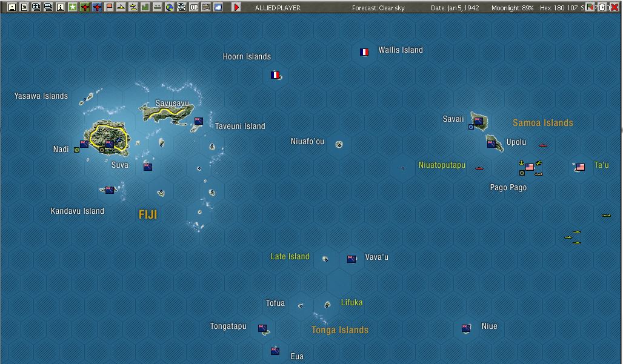Select the US flag at Ta'u
The width and height of the screenshot is (623, 364).
coord(581,167)
